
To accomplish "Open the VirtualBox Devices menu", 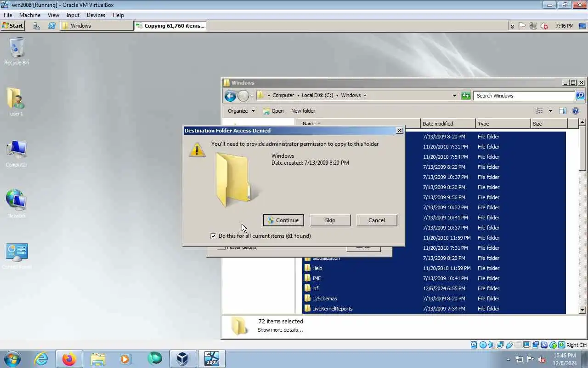I will pyautogui.click(x=96, y=15).
